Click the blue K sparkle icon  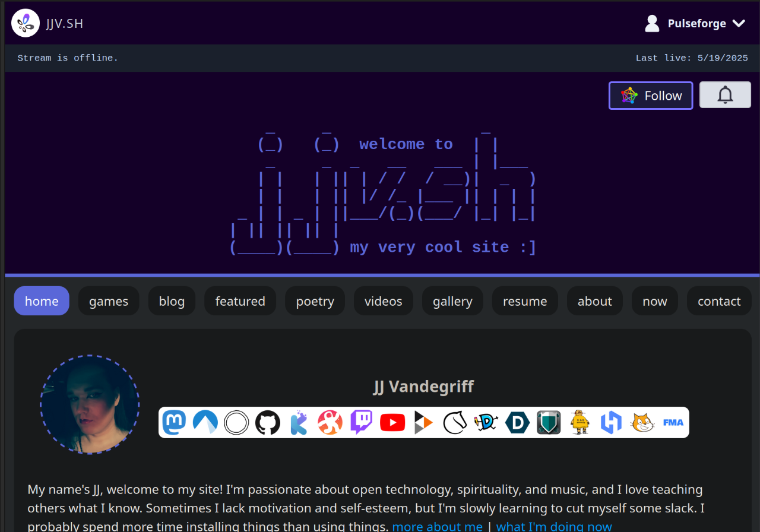point(299,423)
